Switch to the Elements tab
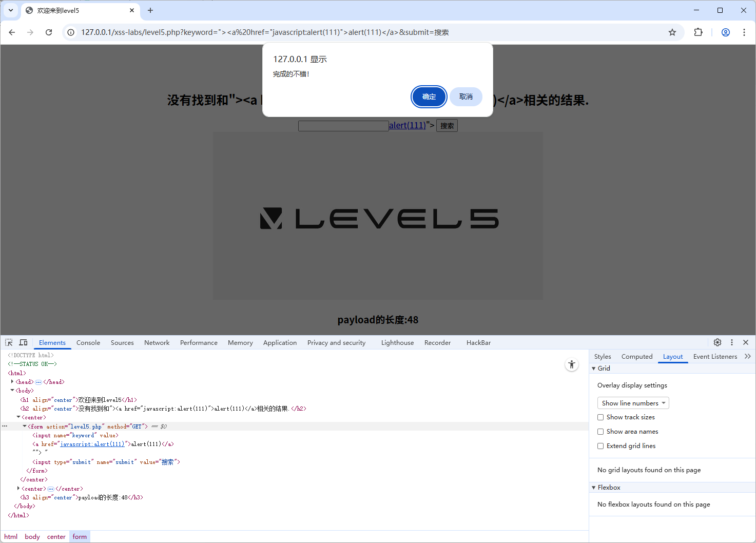The image size is (756, 543). [52, 343]
